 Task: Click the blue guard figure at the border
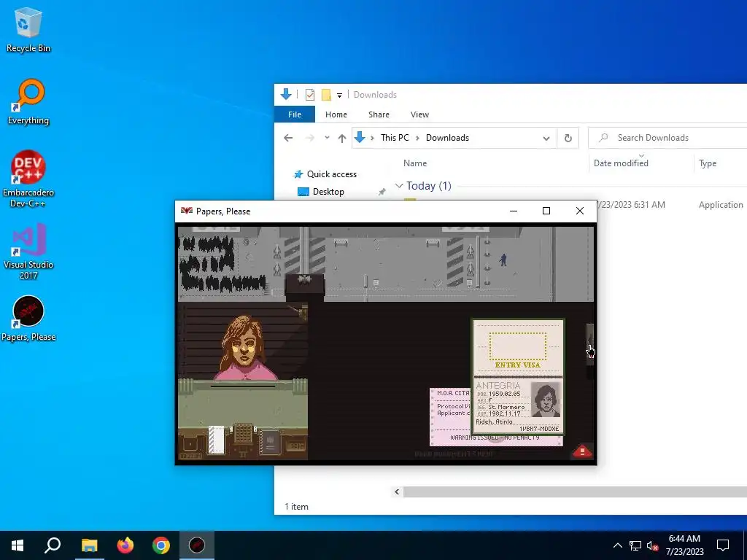pos(503,260)
